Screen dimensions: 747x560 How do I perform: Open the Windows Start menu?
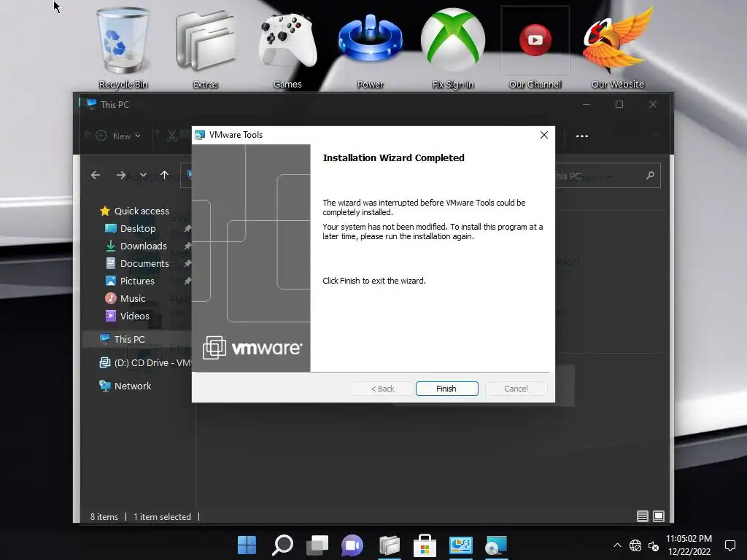[x=247, y=545]
